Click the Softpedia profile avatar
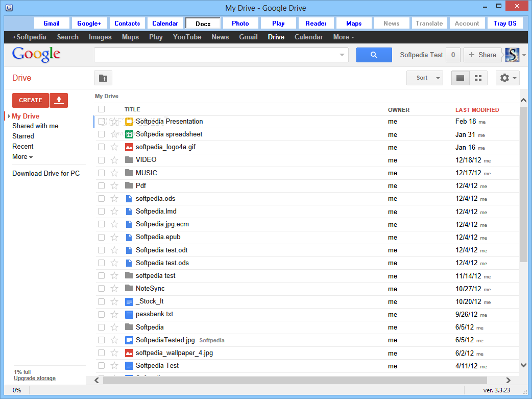This screenshot has width=532, height=399. click(x=512, y=55)
